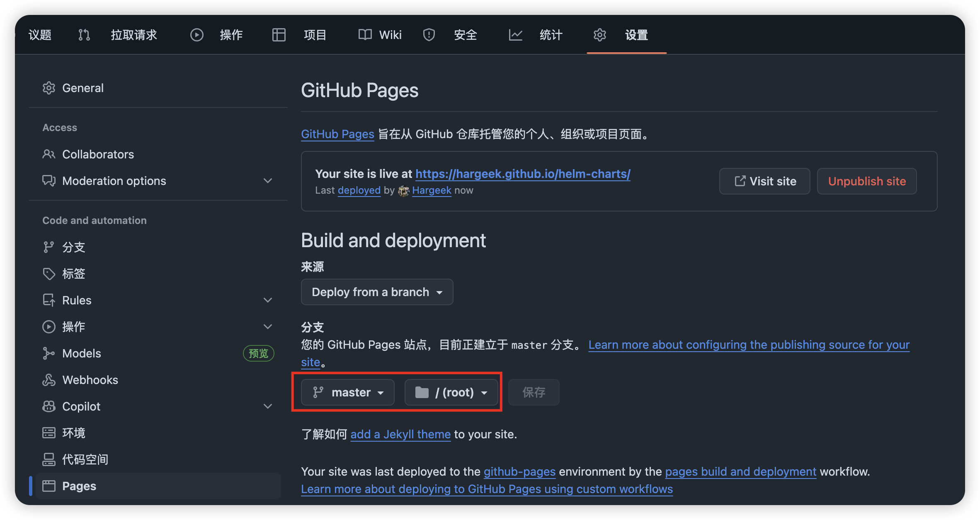Click the security shield icon
Image resolution: width=980 pixels, height=520 pixels.
429,35
